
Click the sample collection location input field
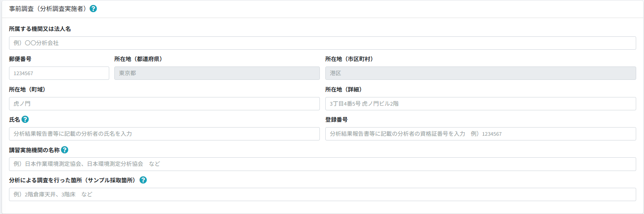pos(322,194)
